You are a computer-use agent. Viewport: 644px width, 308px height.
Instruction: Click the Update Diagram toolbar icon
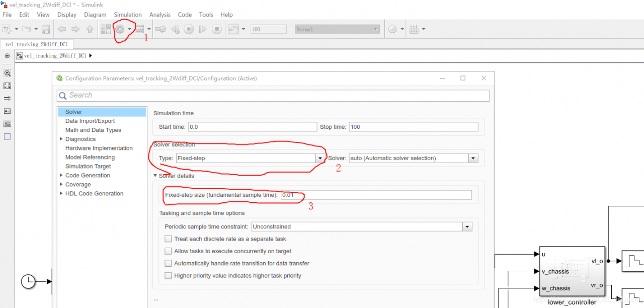pos(160,29)
